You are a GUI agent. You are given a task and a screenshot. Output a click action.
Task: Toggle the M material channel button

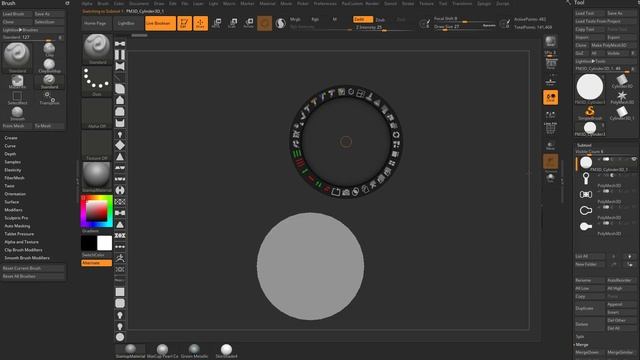click(335, 19)
